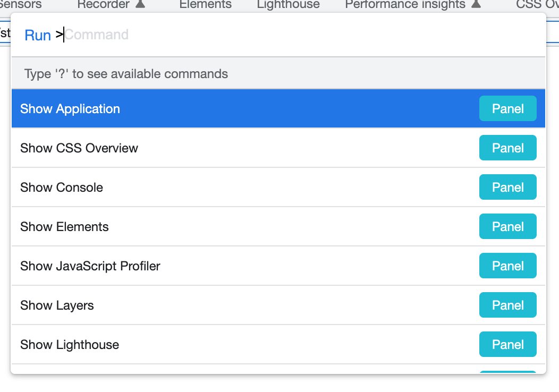This screenshot has height=392, width=559.
Task: Click the Performance insights flask icon
Action: 476,4
